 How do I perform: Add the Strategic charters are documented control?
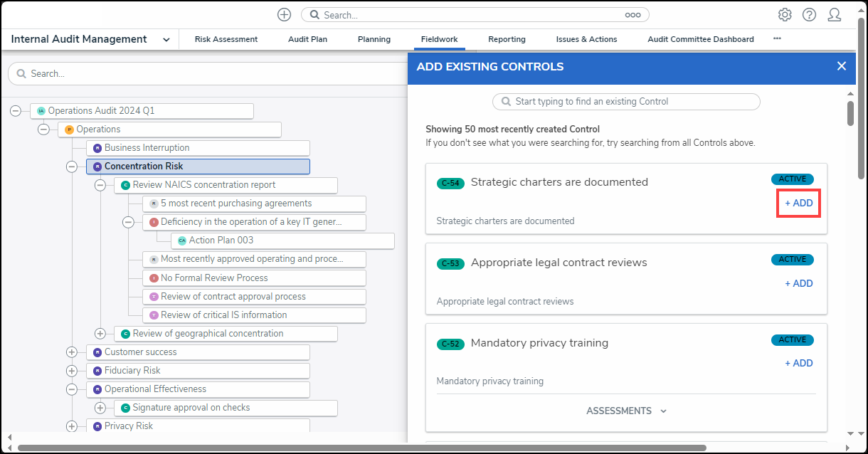(x=798, y=203)
